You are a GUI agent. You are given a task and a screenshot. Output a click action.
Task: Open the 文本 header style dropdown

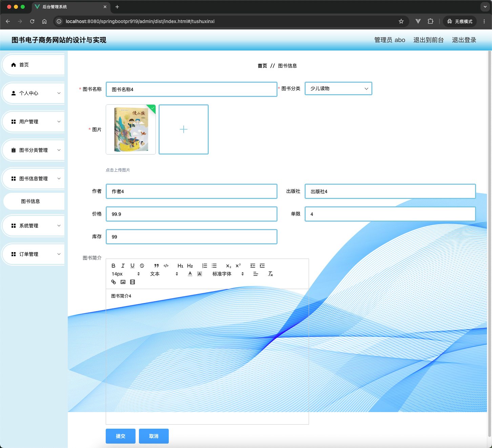tap(164, 274)
